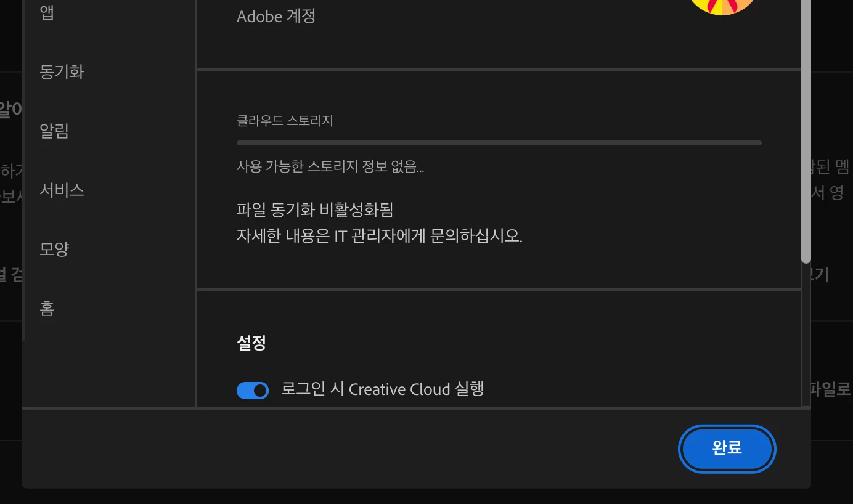
Task: Click the 파일로 text behind the dialog
Action: (x=831, y=389)
